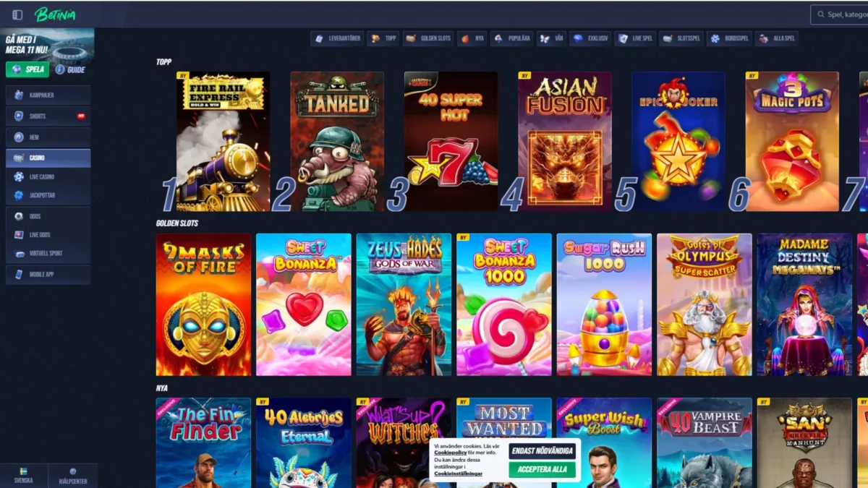Open Zeus vs Hades Gods of War
Screen dimensions: 868x488
click(x=404, y=304)
